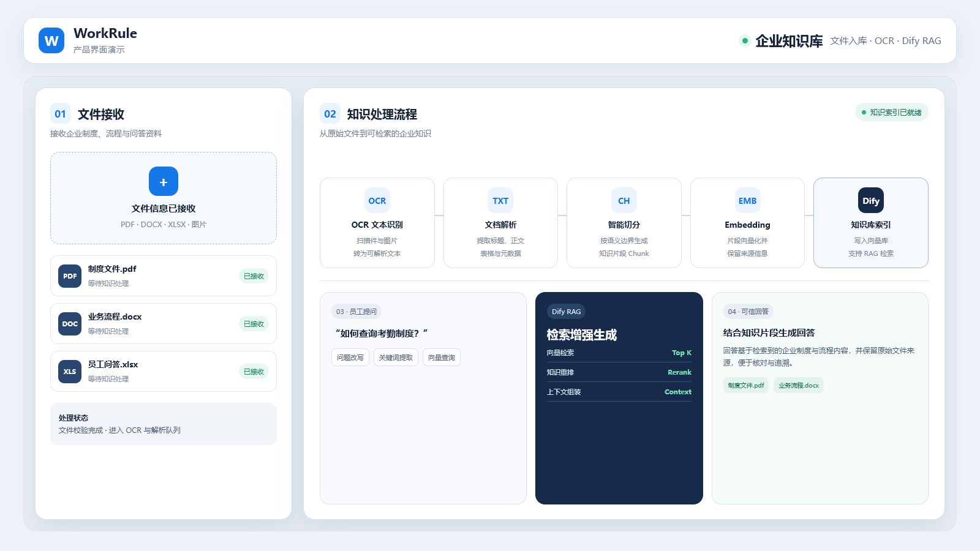Click 已接收 status badge for 员工问答.xlsx
Image resolution: width=980 pixels, height=551 pixels.
click(254, 372)
